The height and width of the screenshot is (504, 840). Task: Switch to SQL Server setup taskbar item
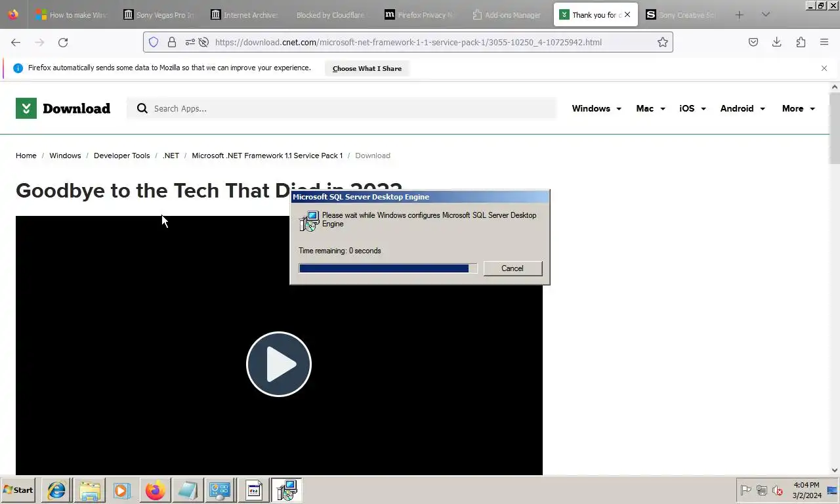click(286, 490)
